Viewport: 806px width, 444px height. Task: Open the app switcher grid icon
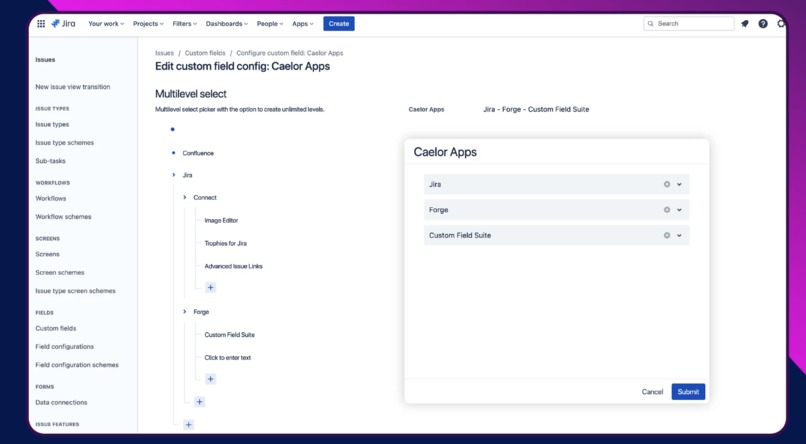(x=41, y=24)
